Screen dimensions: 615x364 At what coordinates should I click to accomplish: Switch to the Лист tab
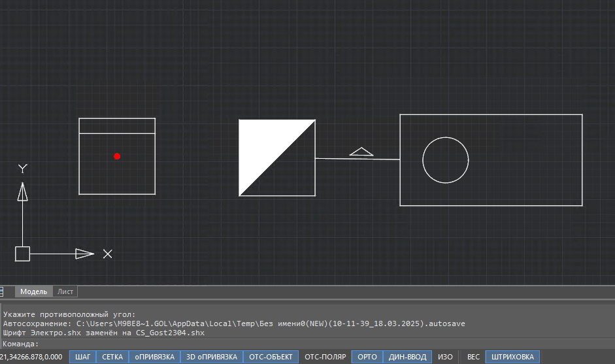coord(65,291)
